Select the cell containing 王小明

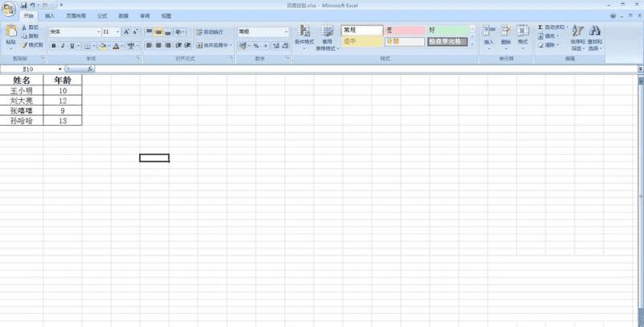(x=22, y=90)
